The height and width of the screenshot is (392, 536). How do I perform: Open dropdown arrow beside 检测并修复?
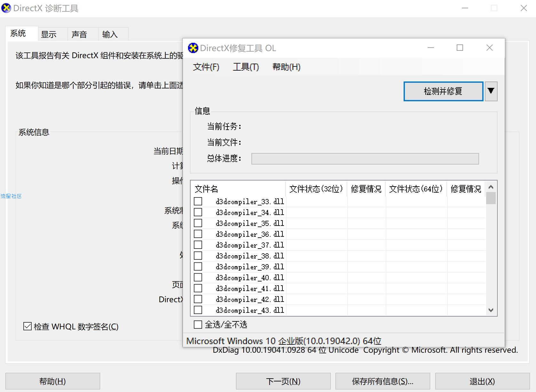491,91
